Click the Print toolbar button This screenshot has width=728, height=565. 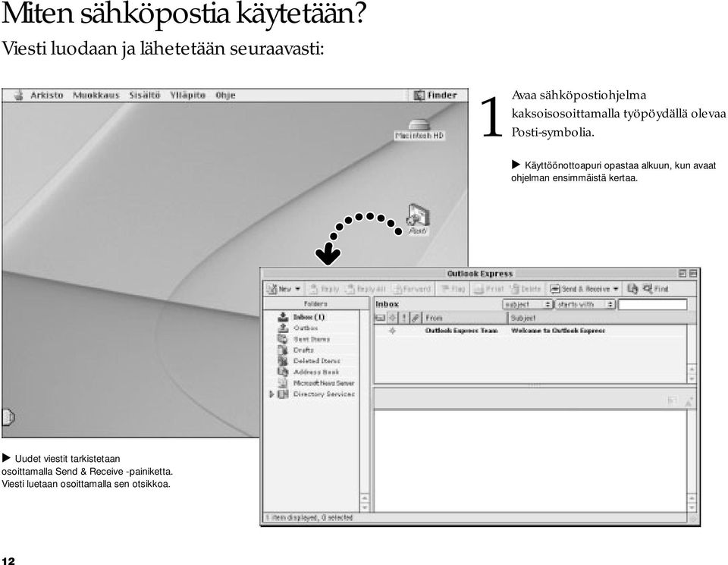[488, 289]
